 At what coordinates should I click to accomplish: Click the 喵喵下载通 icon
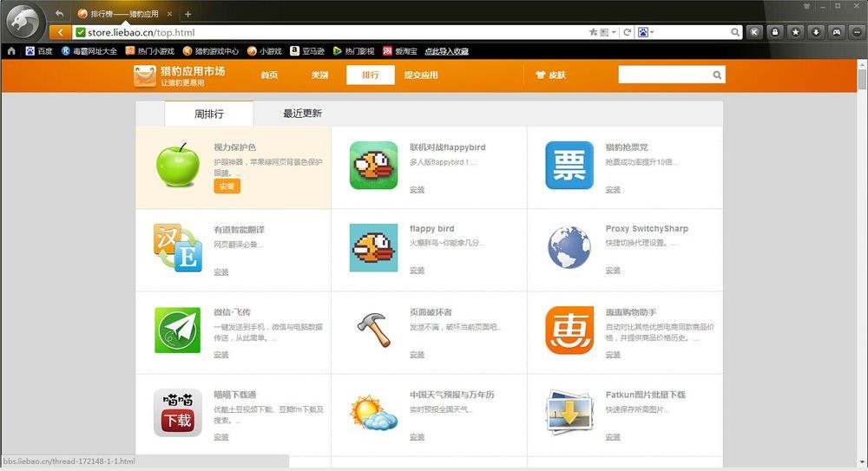tap(178, 412)
